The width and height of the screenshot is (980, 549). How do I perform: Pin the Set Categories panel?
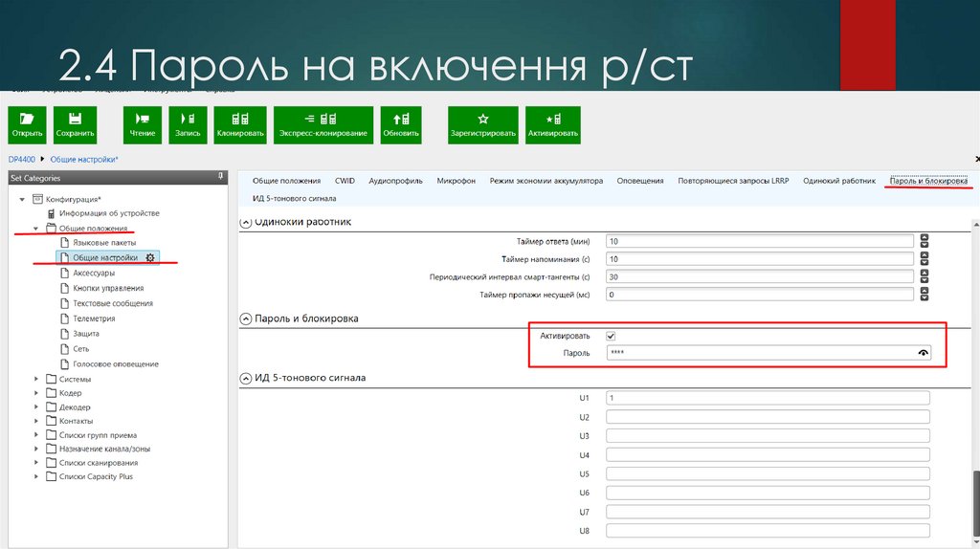(221, 177)
